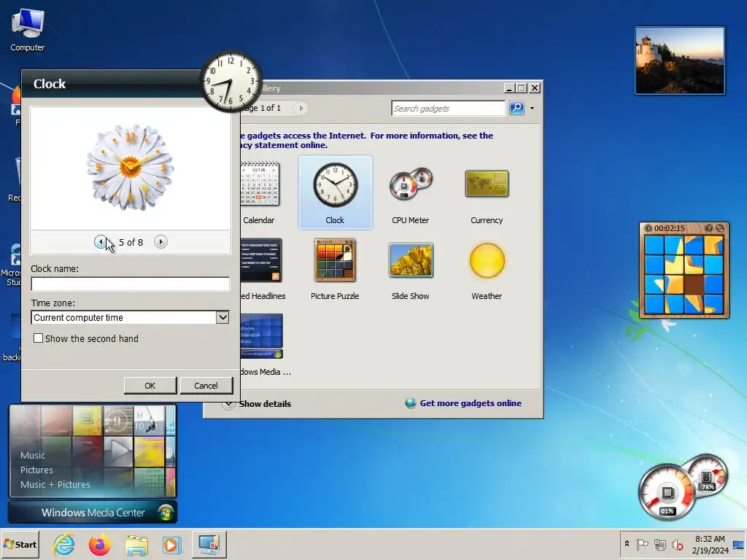Go to next page in gadget gallery

(x=301, y=108)
